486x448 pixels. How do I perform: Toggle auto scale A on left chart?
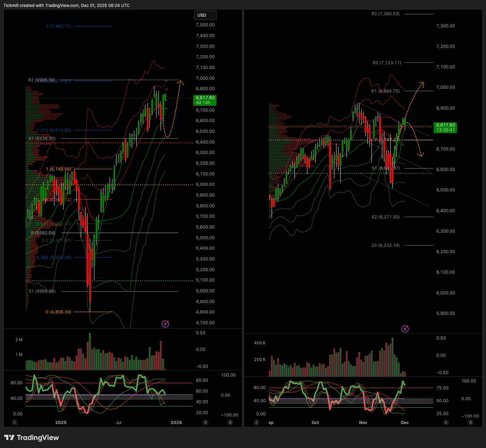[206, 422]
